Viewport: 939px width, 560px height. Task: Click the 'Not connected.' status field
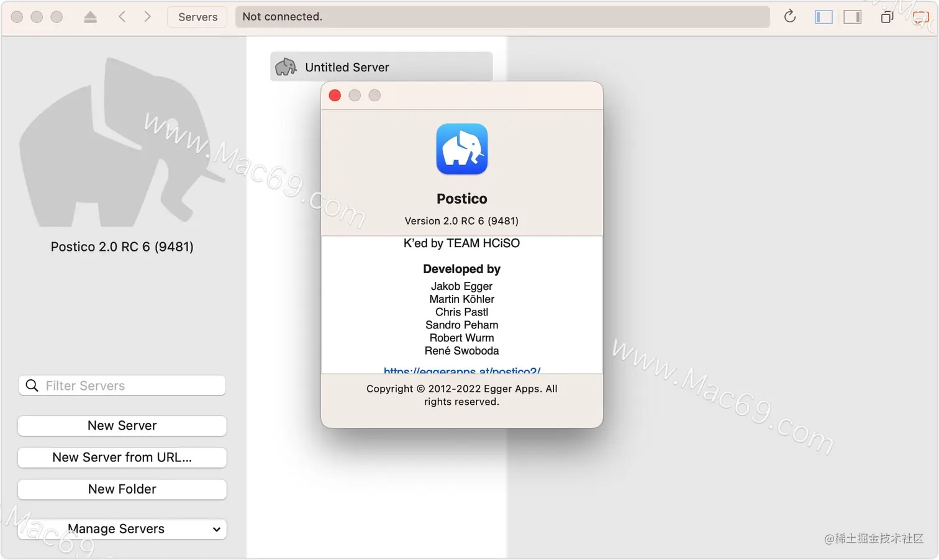tap(502, 17)
